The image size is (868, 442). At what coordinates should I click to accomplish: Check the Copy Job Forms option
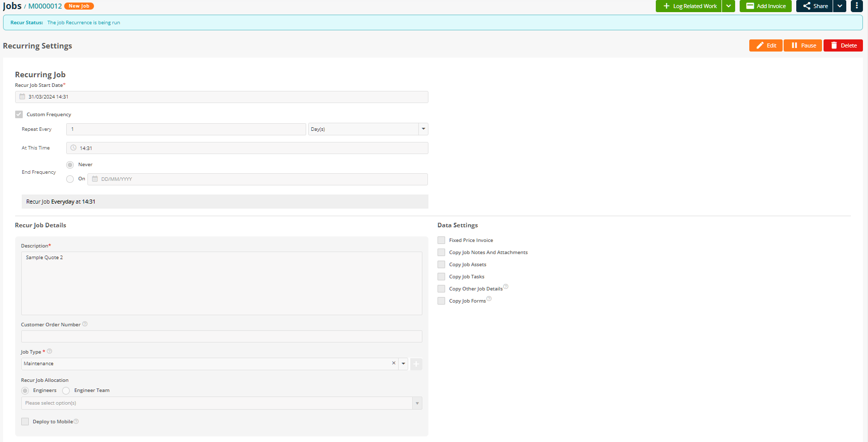point(442,301)
